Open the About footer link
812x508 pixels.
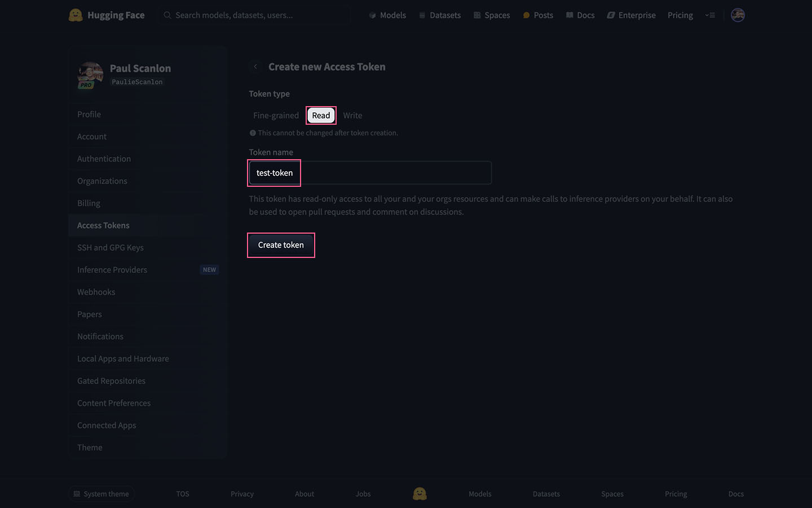pos(304,494)
